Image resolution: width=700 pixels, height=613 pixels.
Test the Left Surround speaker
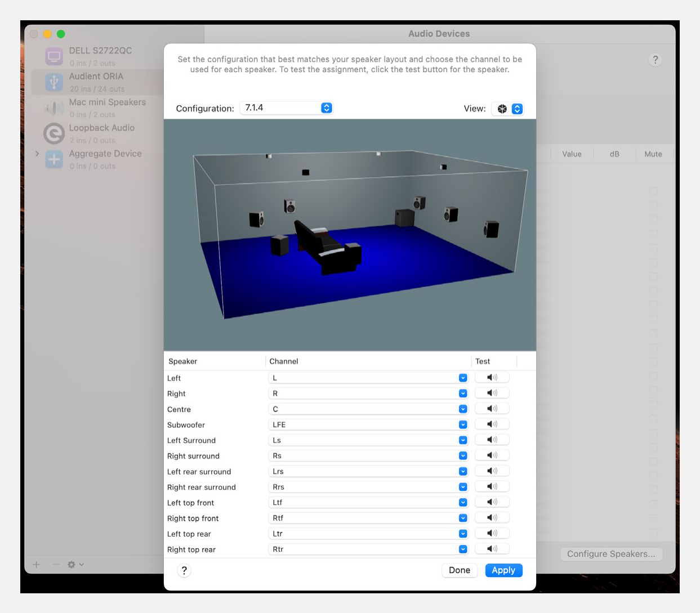(492, 440)
